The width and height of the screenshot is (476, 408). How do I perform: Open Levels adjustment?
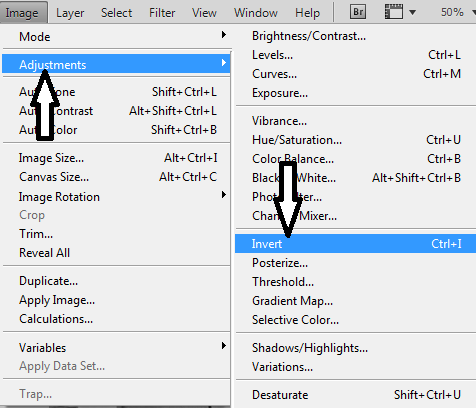355,55
